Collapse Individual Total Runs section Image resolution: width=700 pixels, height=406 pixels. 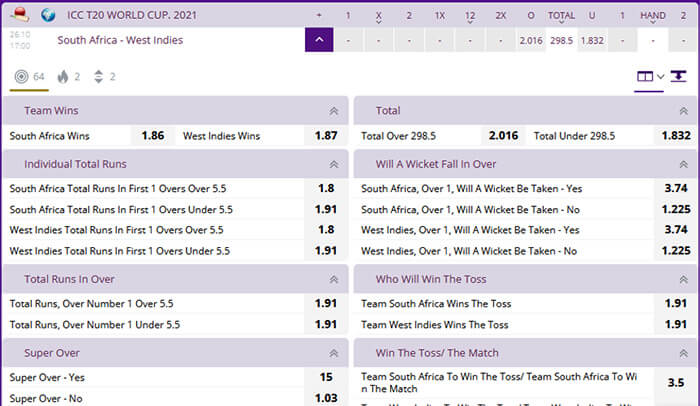tap(333, 164)
